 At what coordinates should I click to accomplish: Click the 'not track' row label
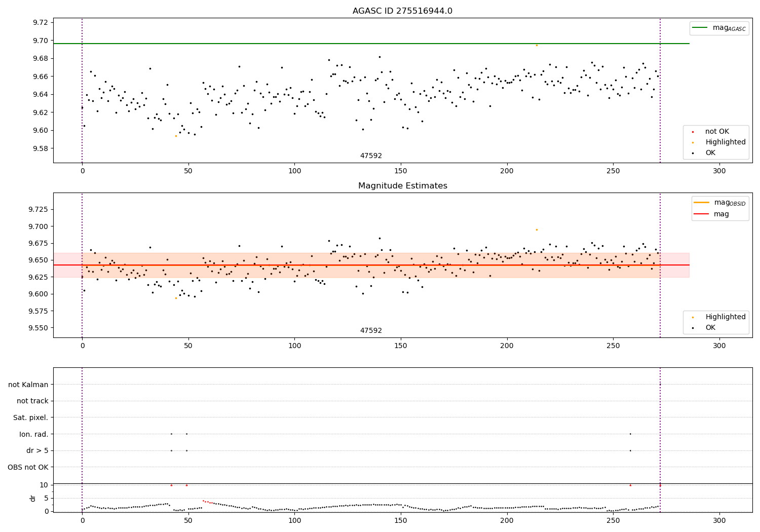[32, 401]
